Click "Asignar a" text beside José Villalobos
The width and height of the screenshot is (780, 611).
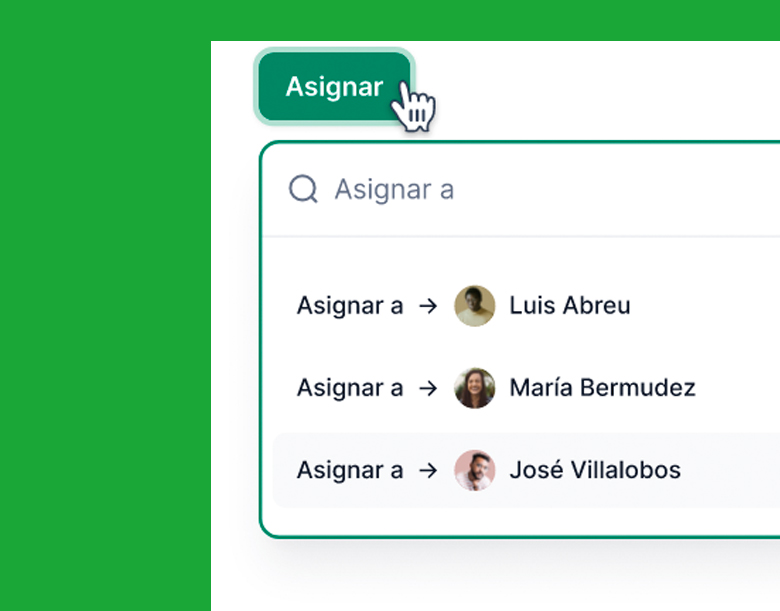pyautogui.click(x=350, y=471)
